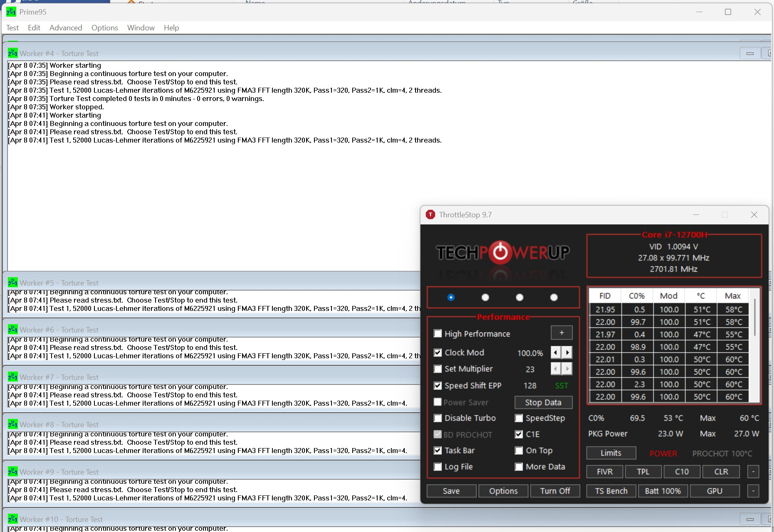The image size is (774, 532).
Task: Enable the Disable Turbo checkbox
Action: pos(438,418)
